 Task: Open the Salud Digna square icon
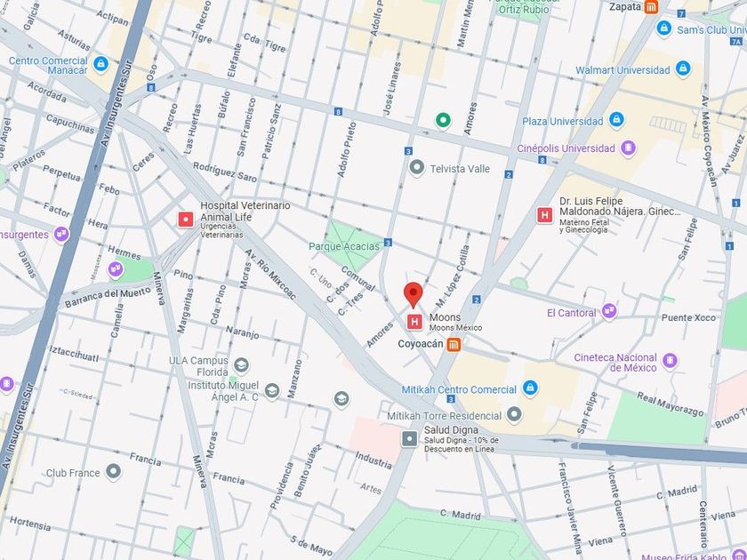click(410, 438)
